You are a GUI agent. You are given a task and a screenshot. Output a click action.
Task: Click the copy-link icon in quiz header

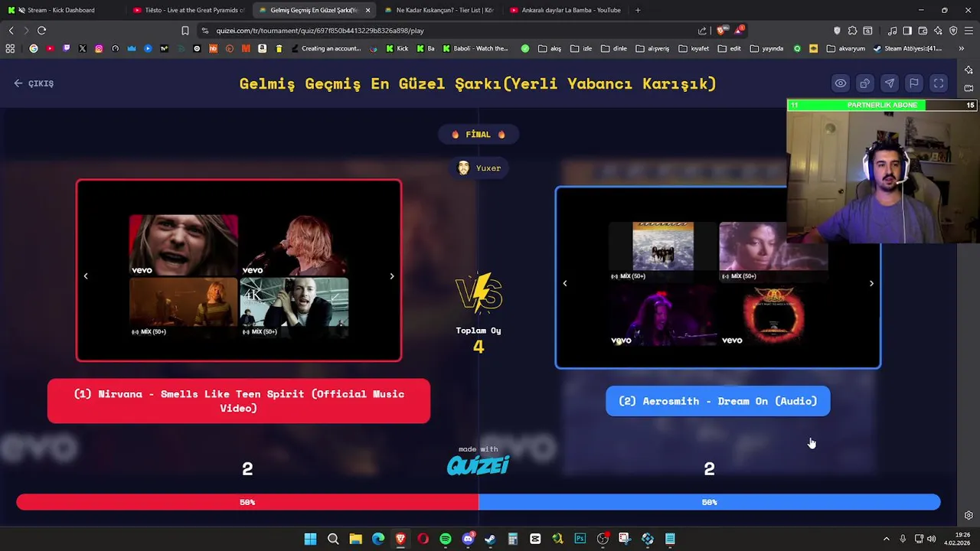(865, 83)
